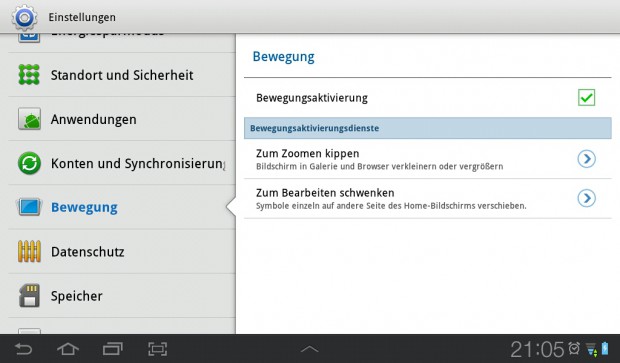Image resolution: width=620 pixels, height=363 pixels.
Task: Tap the green sync icon for Konten
Action: pyautogui.click(x=29, y=163)
